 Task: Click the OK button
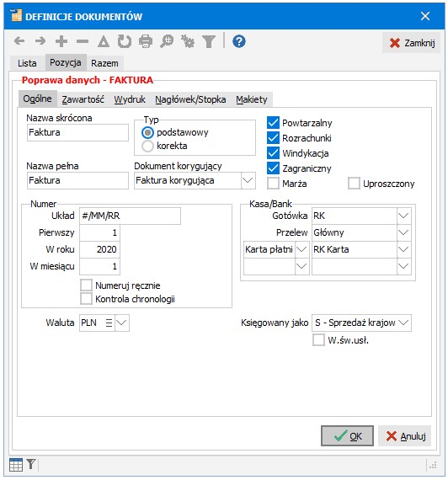click(347, 435)
